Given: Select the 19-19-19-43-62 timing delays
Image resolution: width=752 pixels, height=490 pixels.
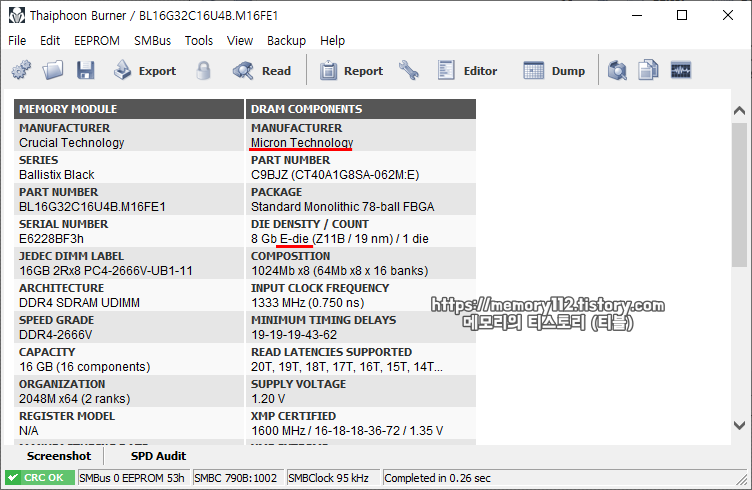Looking at the screenshot, I should (x=294, y=335).
